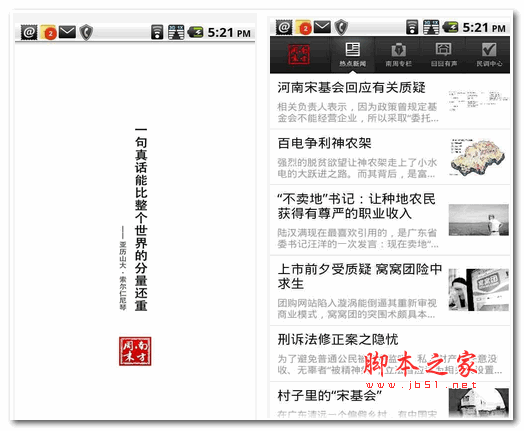This screenshot has width=524, height=431.
Task: Tap the red seal logo in the news toolbar
Action: (299, 54)
